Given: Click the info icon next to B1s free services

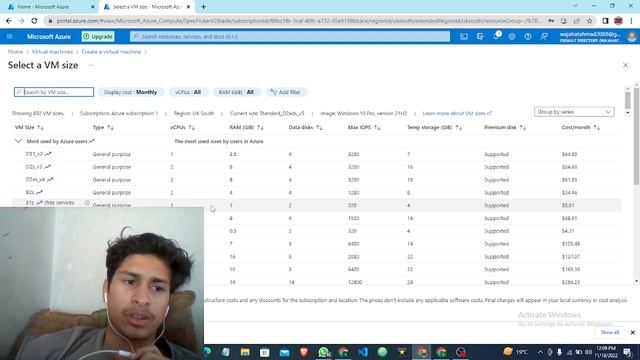Looking at the screenshot, I should 87,203.
